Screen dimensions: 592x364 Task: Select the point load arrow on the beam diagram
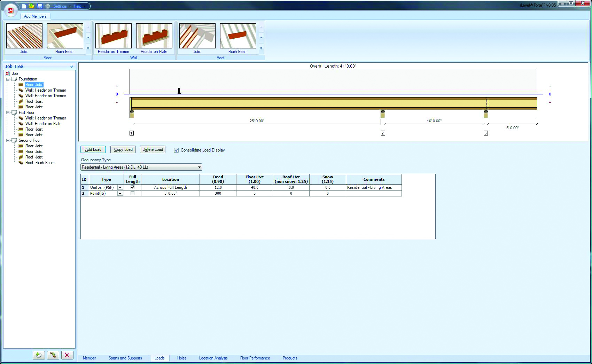tap(179, 91)
